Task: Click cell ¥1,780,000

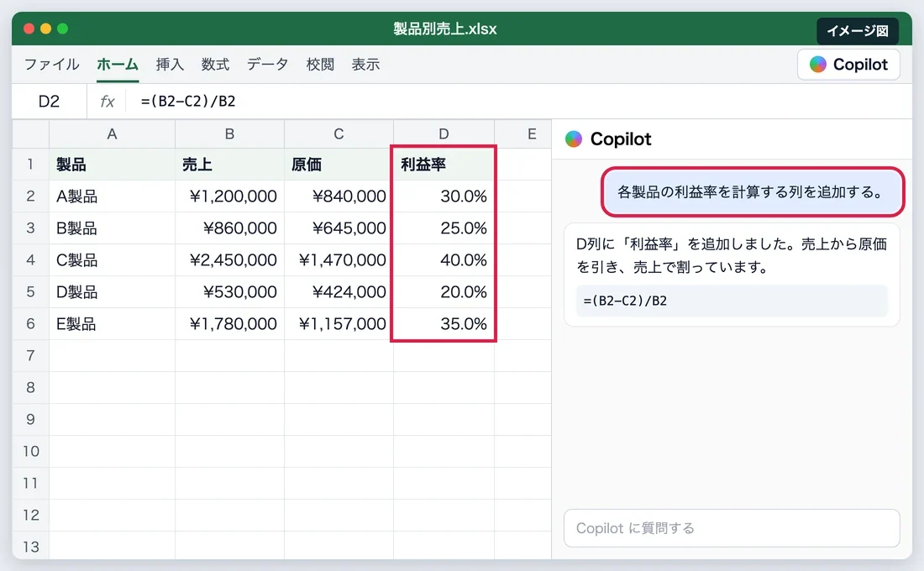Action: click(230, 323)
